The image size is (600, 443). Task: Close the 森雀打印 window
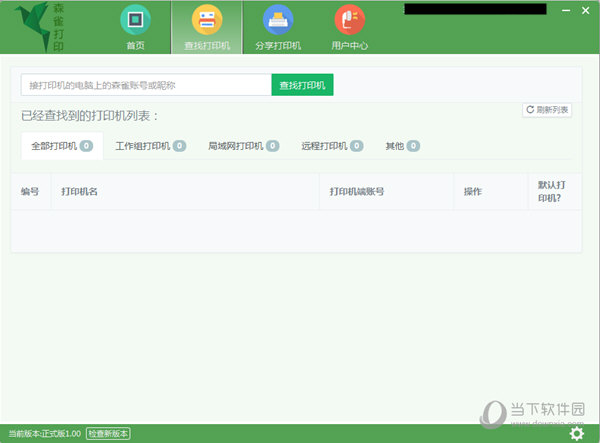coord(585,11)
